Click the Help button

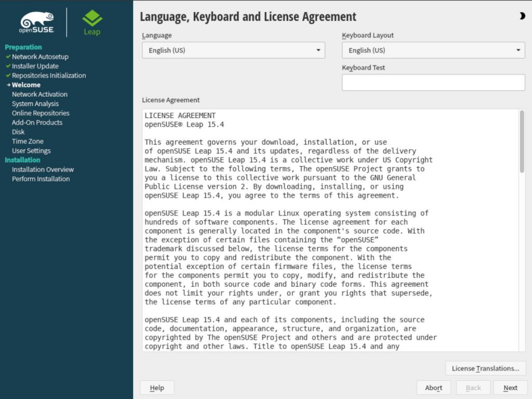coord(157,387)
